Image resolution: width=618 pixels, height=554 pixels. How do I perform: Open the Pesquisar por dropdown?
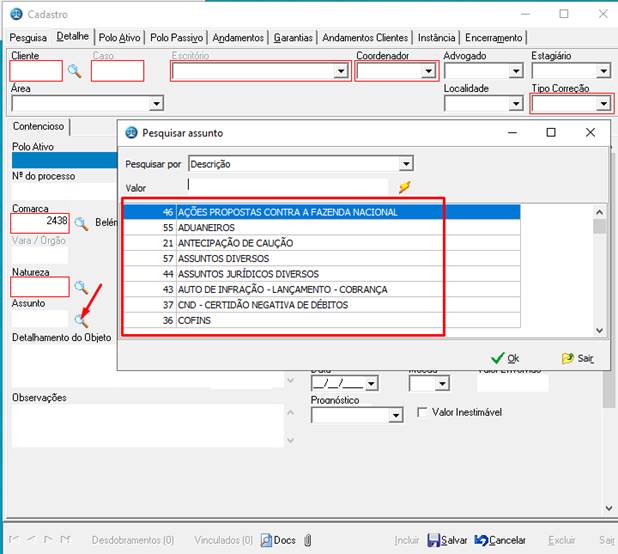tap(406, 164)
